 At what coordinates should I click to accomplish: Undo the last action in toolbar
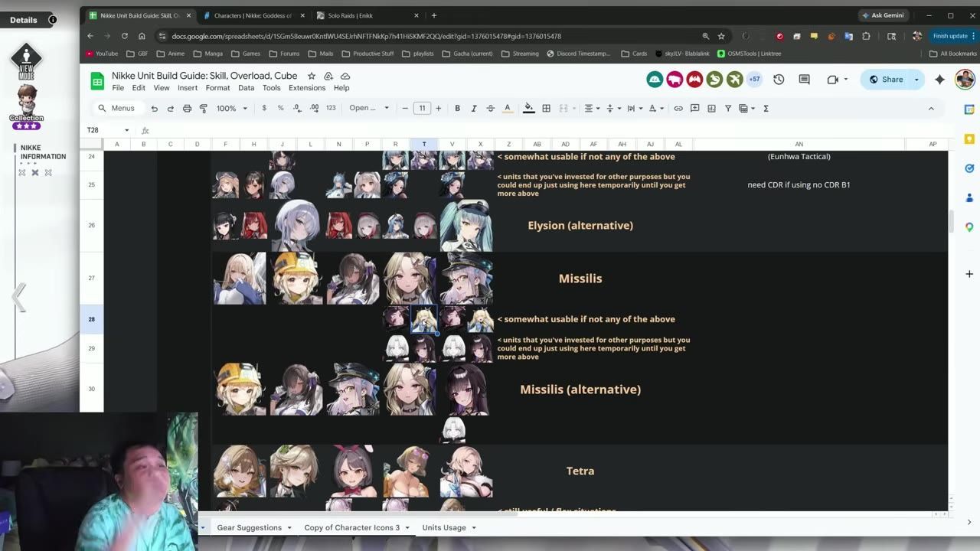point(155,109)
